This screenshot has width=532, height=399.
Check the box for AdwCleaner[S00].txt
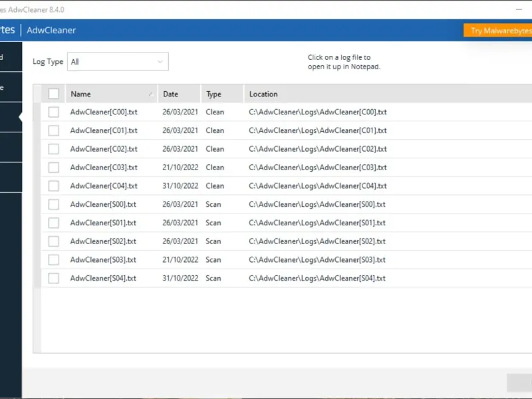[x=53, y=204]
